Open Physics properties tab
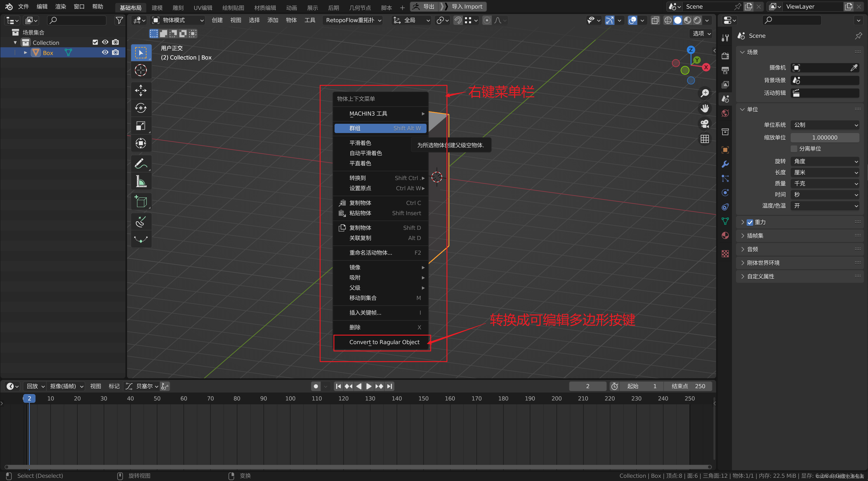This screenshot has height=481, width=868. pyautogui.click(x=725, y=193)
